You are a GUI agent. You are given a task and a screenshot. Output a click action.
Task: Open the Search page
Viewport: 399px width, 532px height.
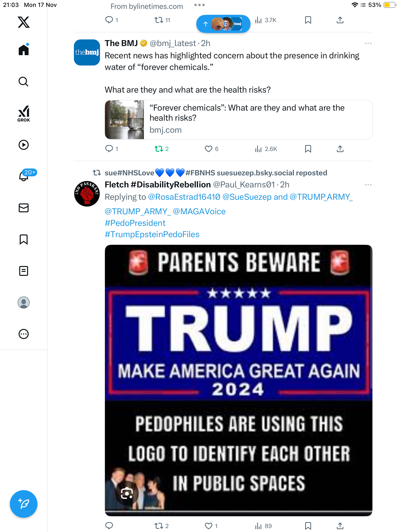[x=24, y=82]
